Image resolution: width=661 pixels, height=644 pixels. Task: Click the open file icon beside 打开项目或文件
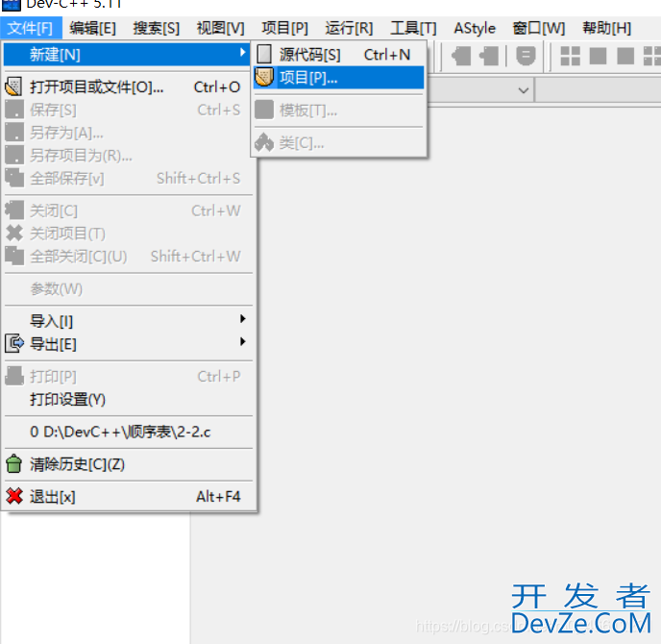pos(13,87)
